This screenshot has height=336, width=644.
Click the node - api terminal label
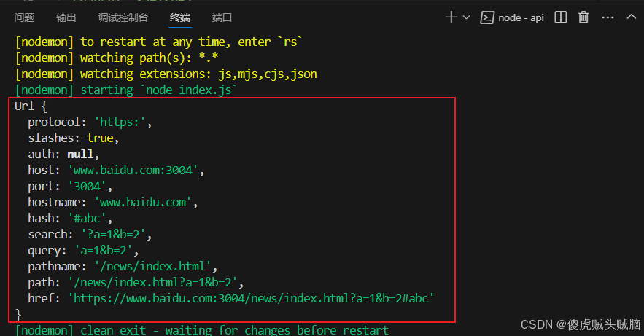coord(521,17)
